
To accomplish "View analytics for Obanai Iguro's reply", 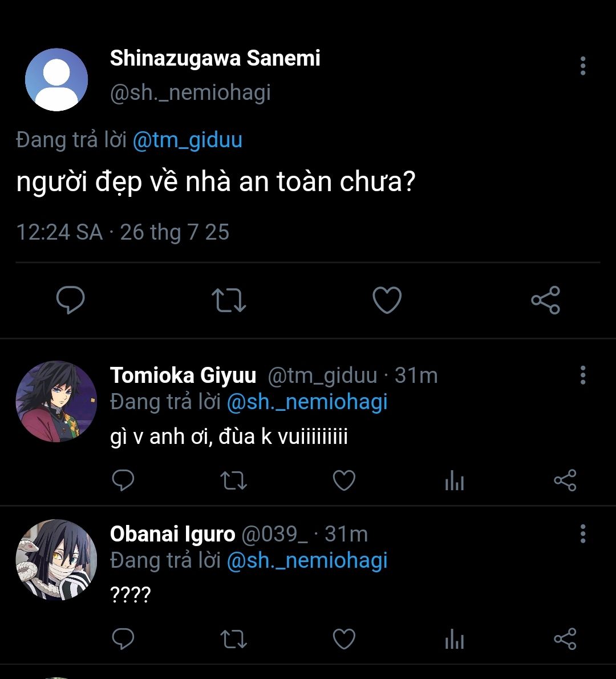I will [x=454, y=640].
